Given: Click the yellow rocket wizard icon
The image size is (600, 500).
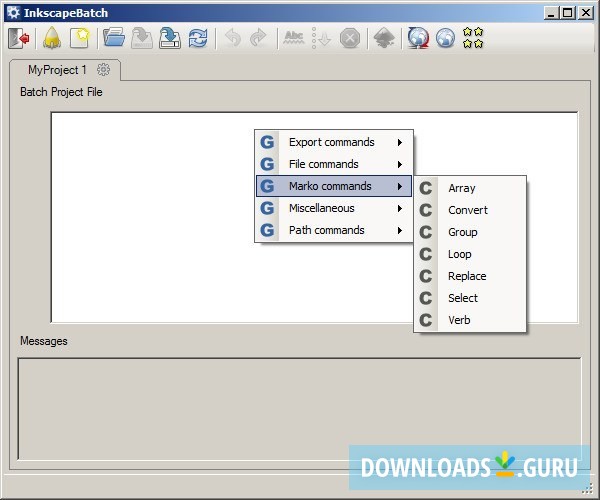Looking at the screenshot, I should coord(52,38).
